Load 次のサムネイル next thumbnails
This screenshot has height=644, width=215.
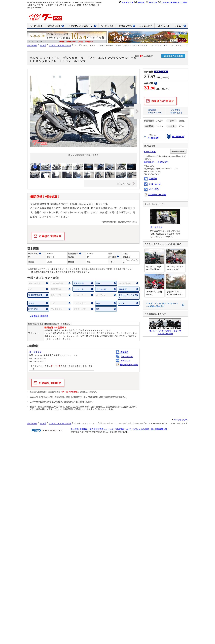point(111,184)
